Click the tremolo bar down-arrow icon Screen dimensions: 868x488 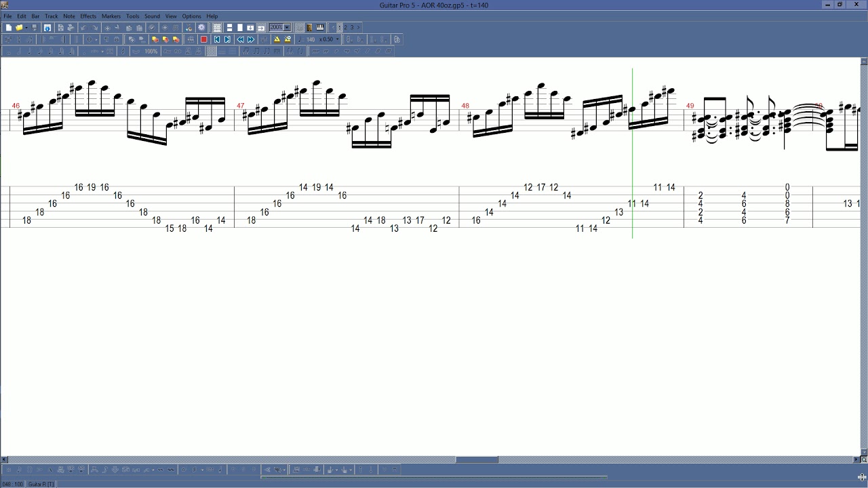point(115,469)
